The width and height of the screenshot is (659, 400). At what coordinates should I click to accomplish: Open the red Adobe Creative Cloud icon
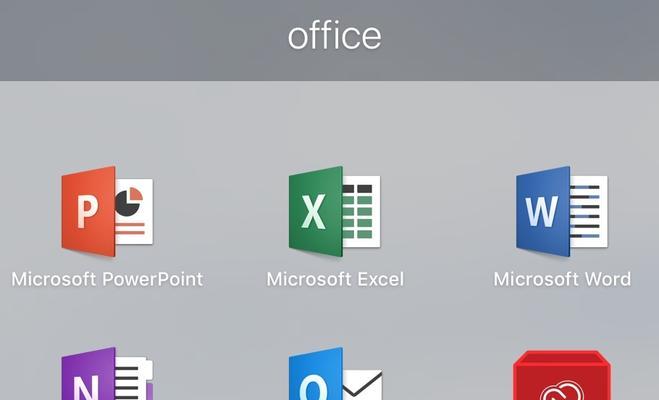tap(562, 375)
